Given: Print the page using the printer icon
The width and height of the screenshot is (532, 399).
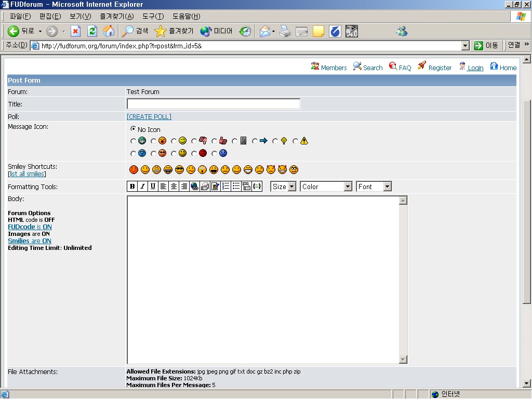Looking at the screenshot, I should (285, 31).
